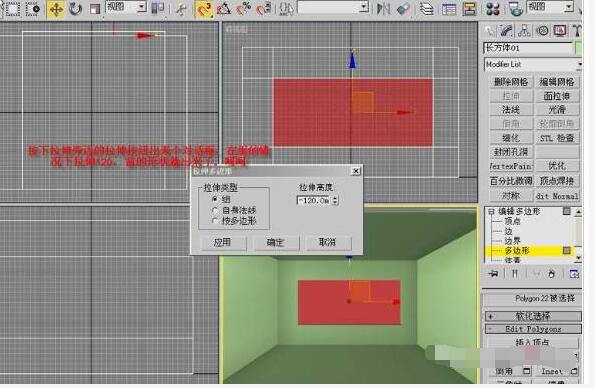Click the 拉伸高度 value field
This screenshot has height=388, width=595.
tap(314, 200)
